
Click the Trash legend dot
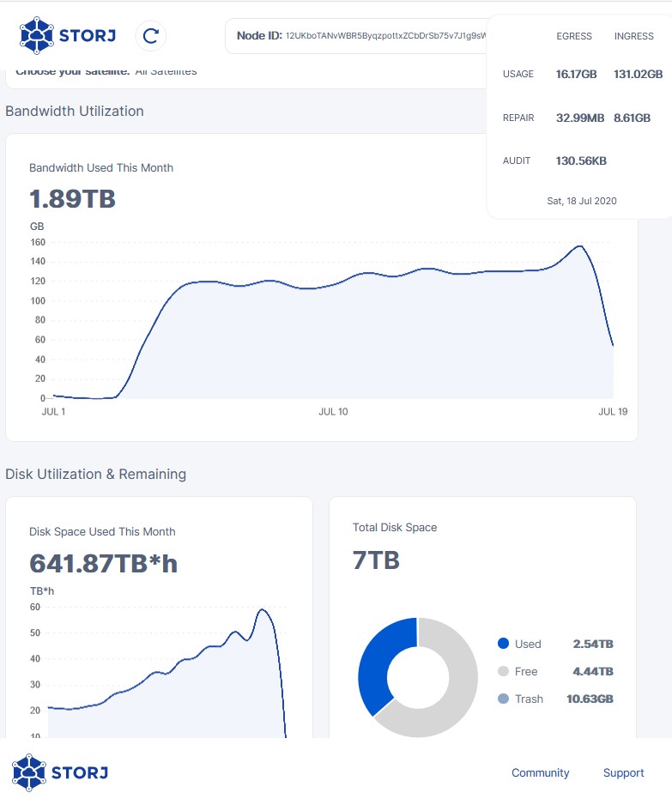(x=504, y=699)
